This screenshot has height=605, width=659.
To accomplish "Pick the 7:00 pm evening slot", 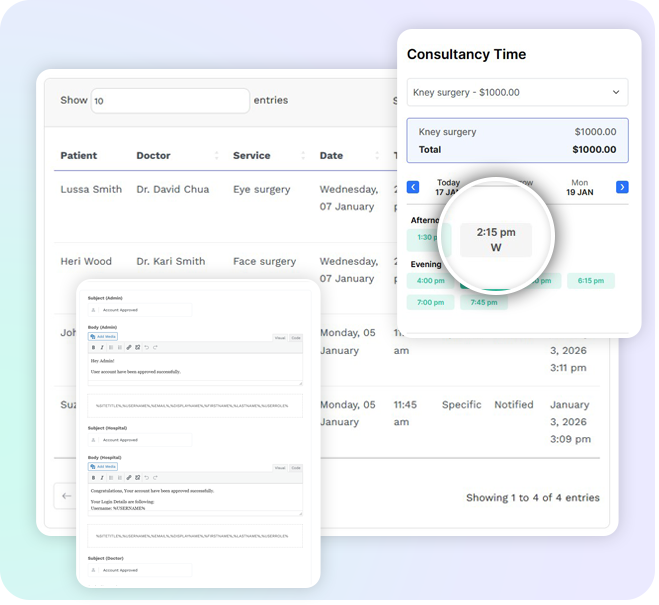I will (430, 302).
